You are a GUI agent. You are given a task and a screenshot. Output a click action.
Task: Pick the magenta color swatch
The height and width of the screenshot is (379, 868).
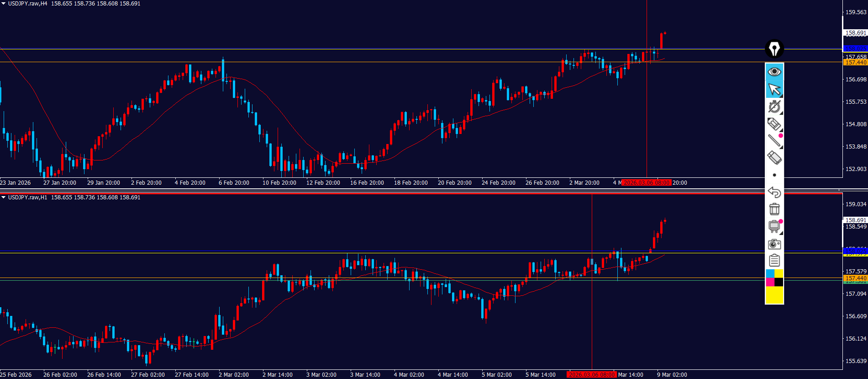770,282
